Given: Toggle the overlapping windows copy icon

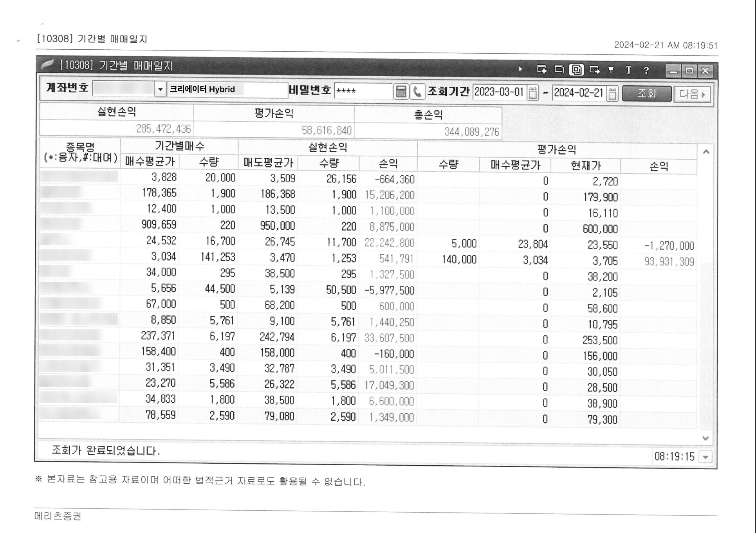Looking at the screenshot, I should (x=577, y=70).
